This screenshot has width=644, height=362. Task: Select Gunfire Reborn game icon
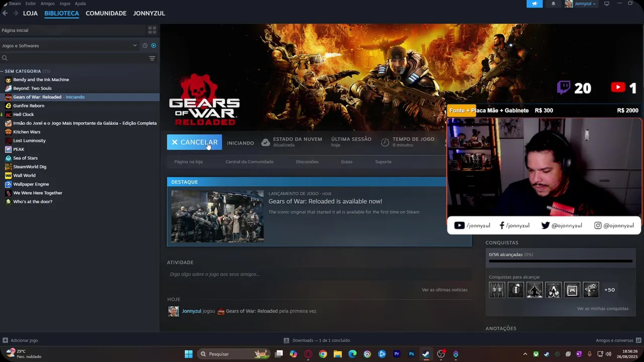coord(8,106)
